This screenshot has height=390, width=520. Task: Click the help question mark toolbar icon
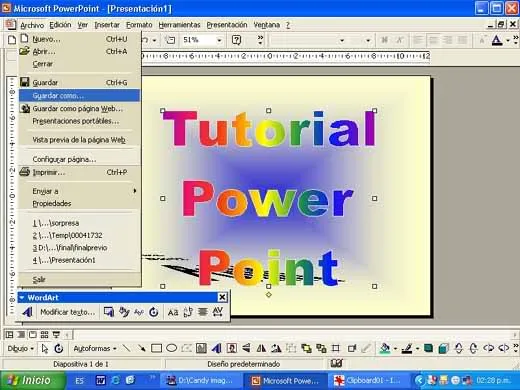pyautogui.click(x=236, y=40)
